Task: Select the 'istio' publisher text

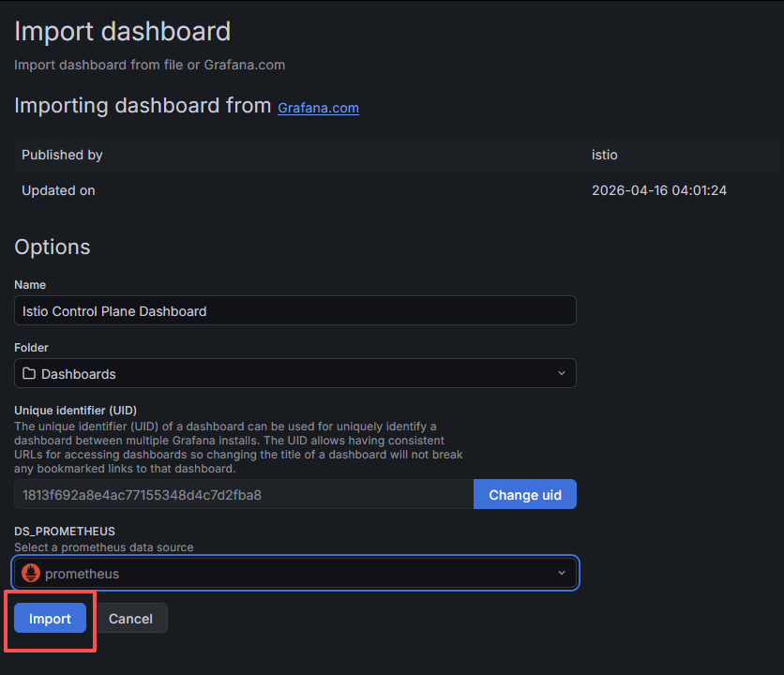Action: pos(605,155)
